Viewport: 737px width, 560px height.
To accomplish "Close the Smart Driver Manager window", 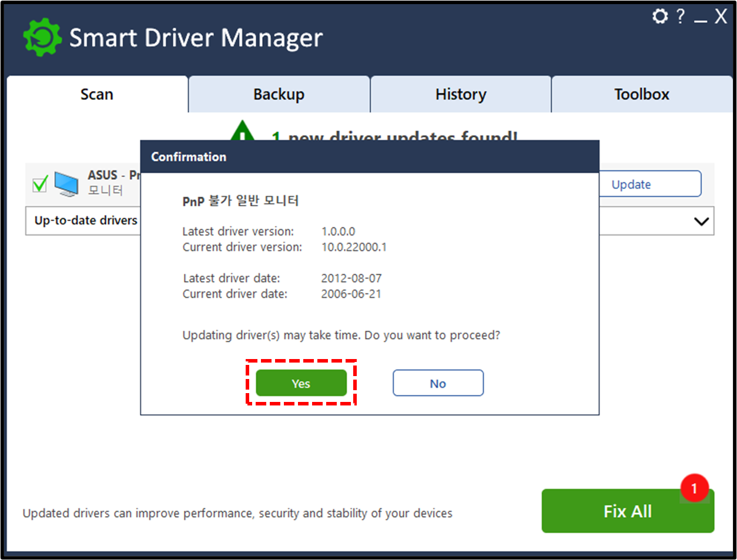I will pyautogui.click(x=721, y=16).
